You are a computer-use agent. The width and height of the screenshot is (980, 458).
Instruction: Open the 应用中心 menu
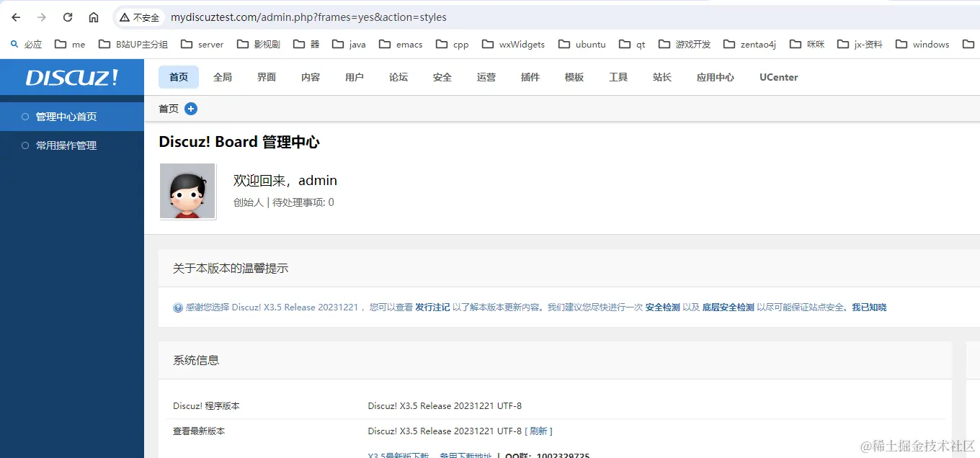[x=716, y=77]
